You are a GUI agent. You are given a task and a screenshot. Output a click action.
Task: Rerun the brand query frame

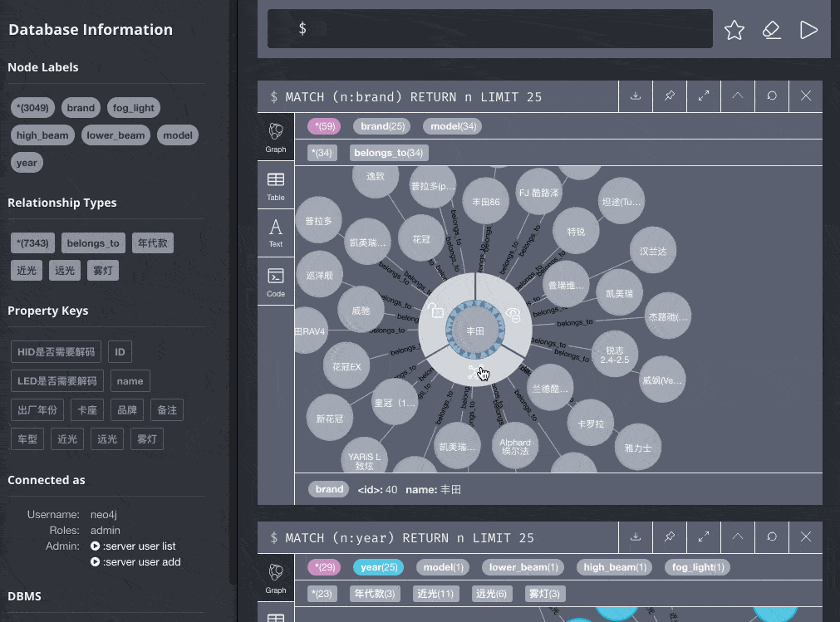coord(771,96)
